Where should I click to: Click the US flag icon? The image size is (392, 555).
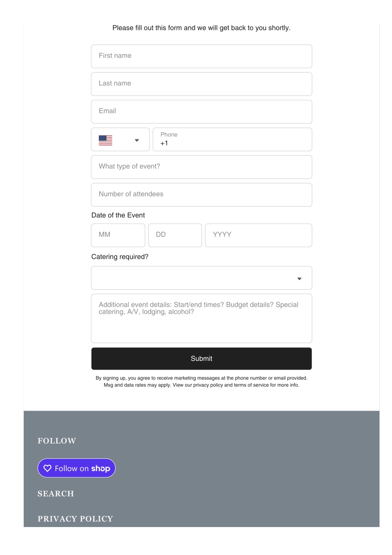[x=105, y=140]
